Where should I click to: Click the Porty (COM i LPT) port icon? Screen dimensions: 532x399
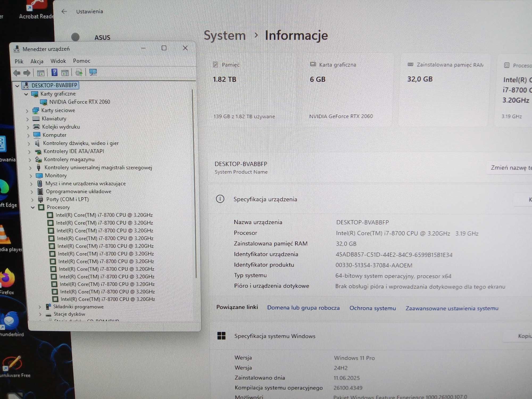(40, 199)
